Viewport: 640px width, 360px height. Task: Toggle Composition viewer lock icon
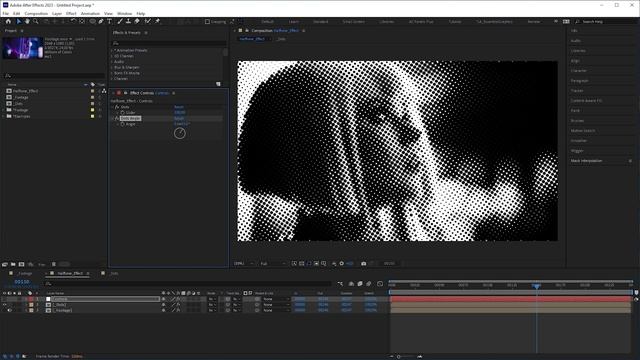pyautogui.click(x=247, y=31)
